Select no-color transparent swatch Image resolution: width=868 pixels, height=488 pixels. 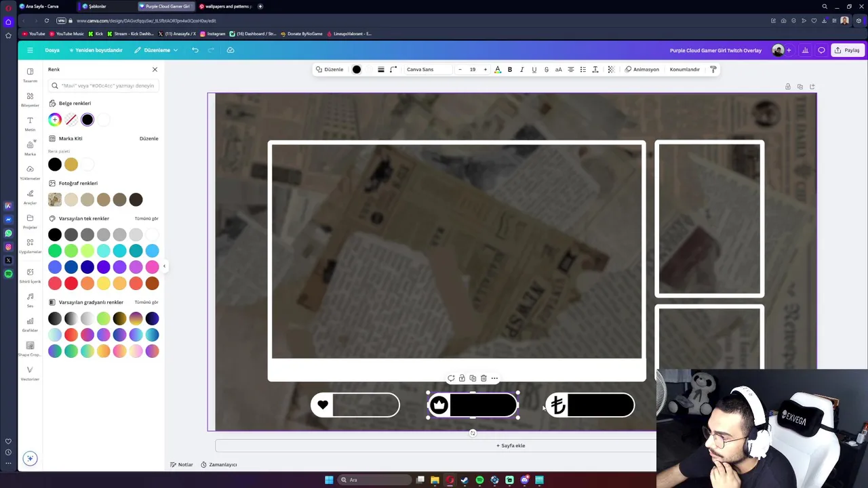click(71, 120)
